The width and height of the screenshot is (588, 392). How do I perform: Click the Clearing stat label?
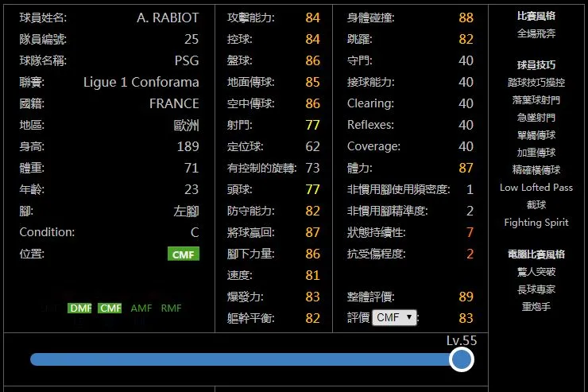coord(370,103)
